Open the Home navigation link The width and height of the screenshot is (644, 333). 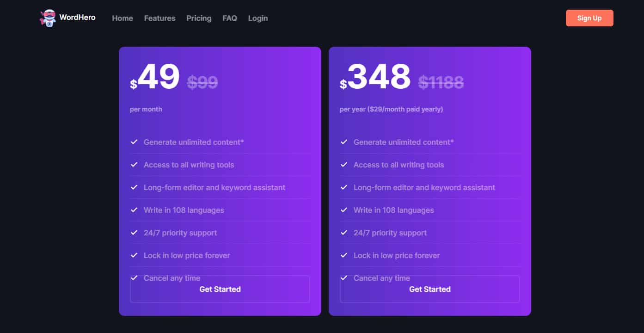click(123, 18)
